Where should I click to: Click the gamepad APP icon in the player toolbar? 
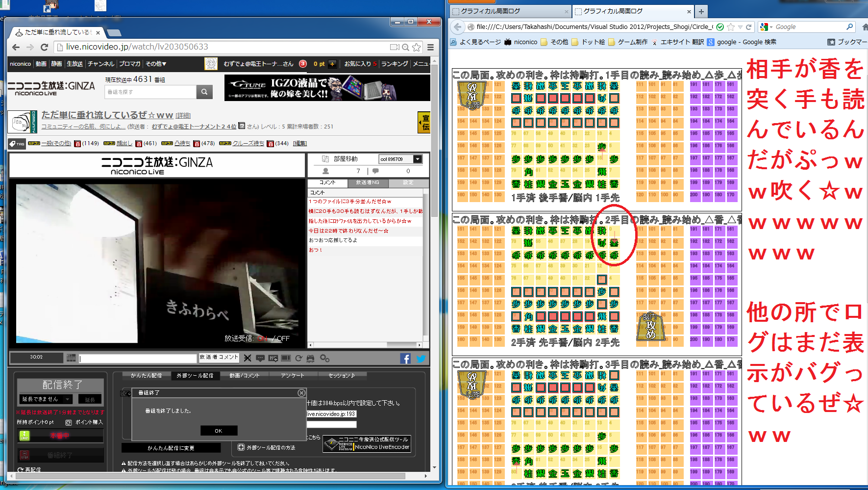(310, 359)
